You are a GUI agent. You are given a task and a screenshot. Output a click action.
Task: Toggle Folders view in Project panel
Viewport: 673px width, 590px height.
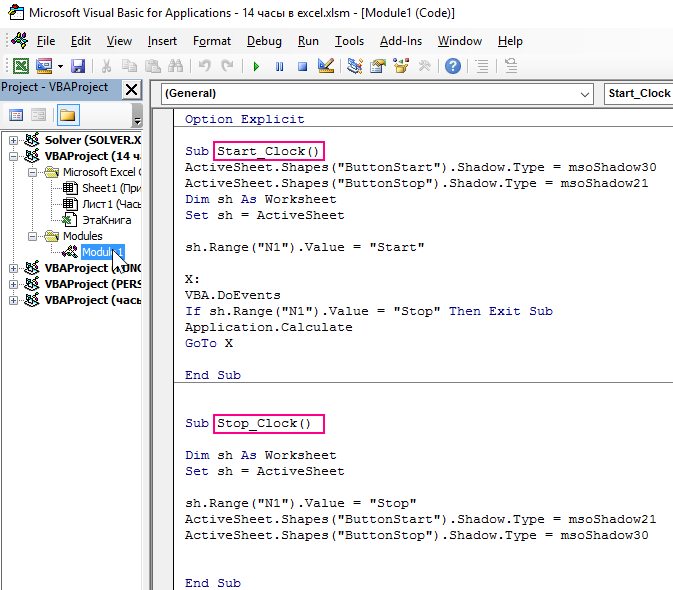click(x=68, y=115)
